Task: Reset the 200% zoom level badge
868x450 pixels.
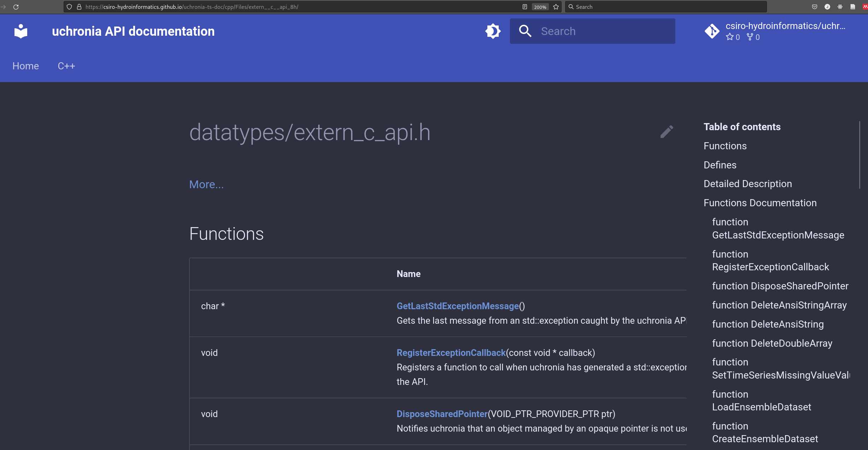Action: click(540, 7)
